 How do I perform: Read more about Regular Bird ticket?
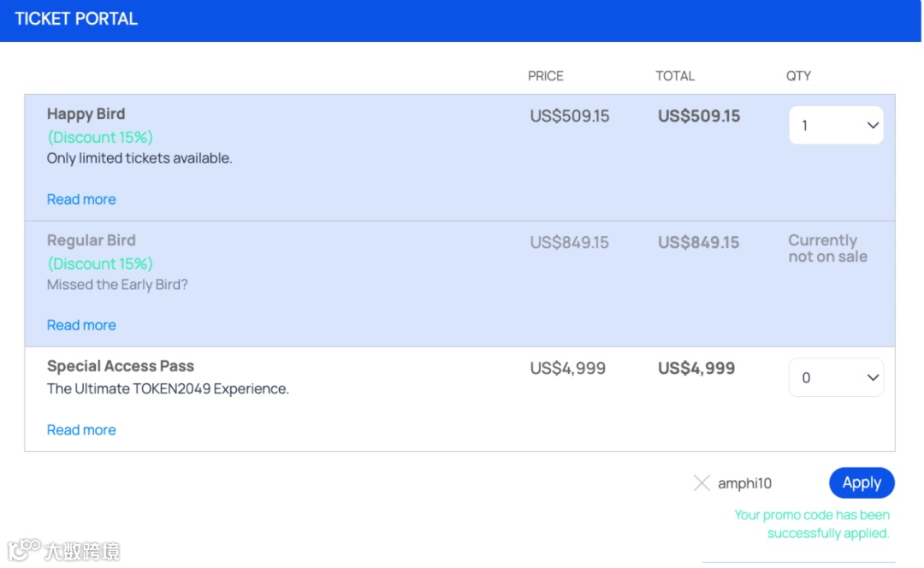click(81, 325)
